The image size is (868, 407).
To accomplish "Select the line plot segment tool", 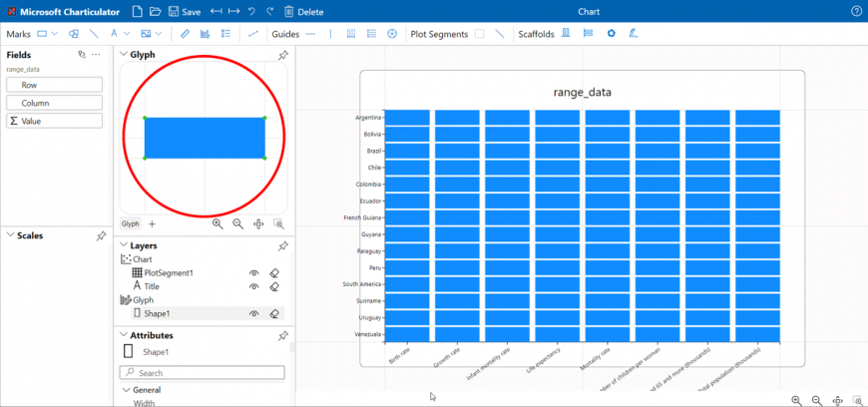I will [500, 34].
